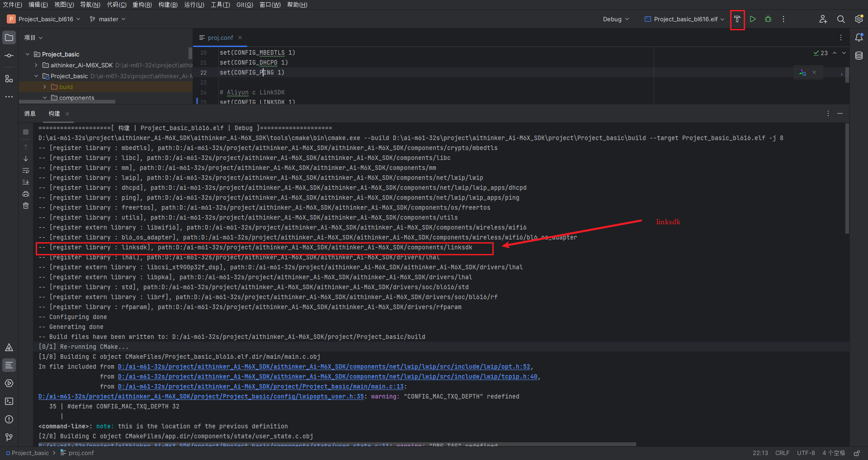Viewport: 868px width, 460px height.
Task: Open the 项目 view selector dropdown
Action: 33,38
